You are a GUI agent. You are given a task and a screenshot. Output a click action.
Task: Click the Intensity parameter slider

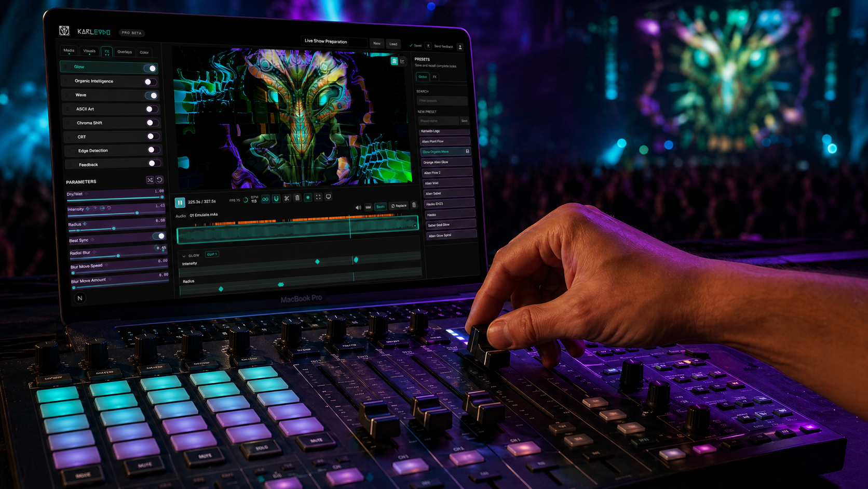tap(116, 213)
